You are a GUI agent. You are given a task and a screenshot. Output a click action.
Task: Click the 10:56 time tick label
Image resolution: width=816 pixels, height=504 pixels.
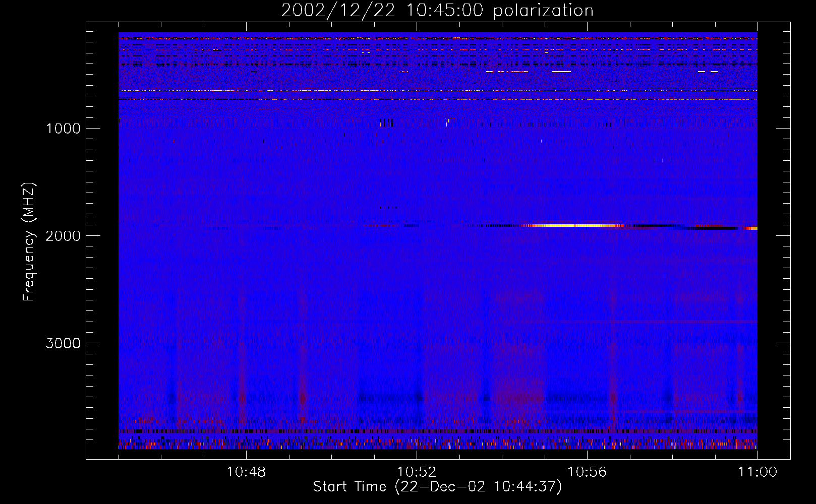[587, 472]
